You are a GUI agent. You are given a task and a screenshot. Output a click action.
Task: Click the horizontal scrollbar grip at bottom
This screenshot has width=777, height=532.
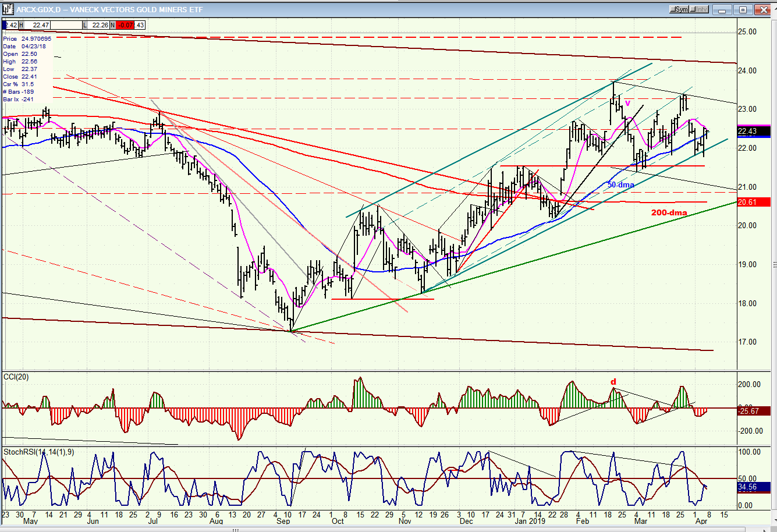point(237,530)
